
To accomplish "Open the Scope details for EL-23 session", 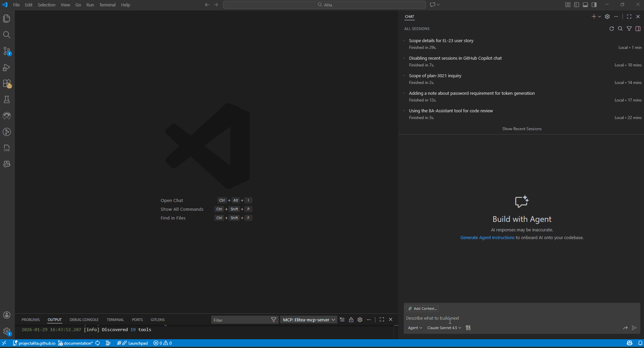I will click(x=441, y=40).
